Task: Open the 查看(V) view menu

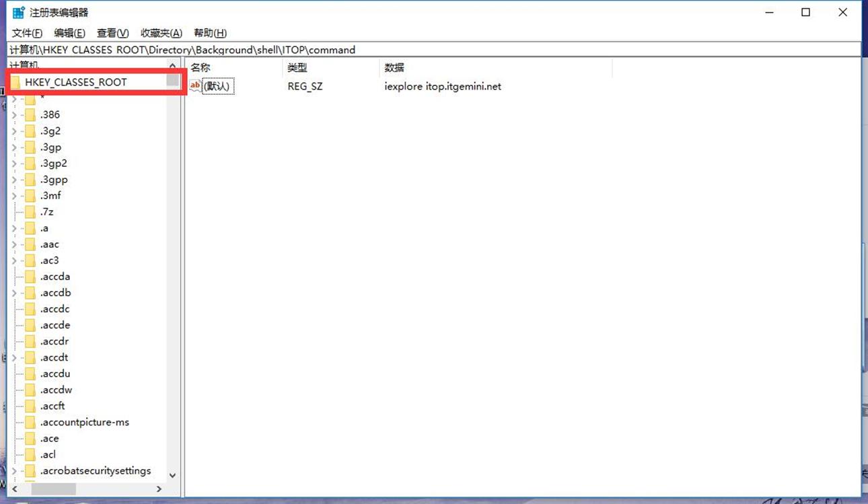Action: pyautogui.click(x=112, y=33)
